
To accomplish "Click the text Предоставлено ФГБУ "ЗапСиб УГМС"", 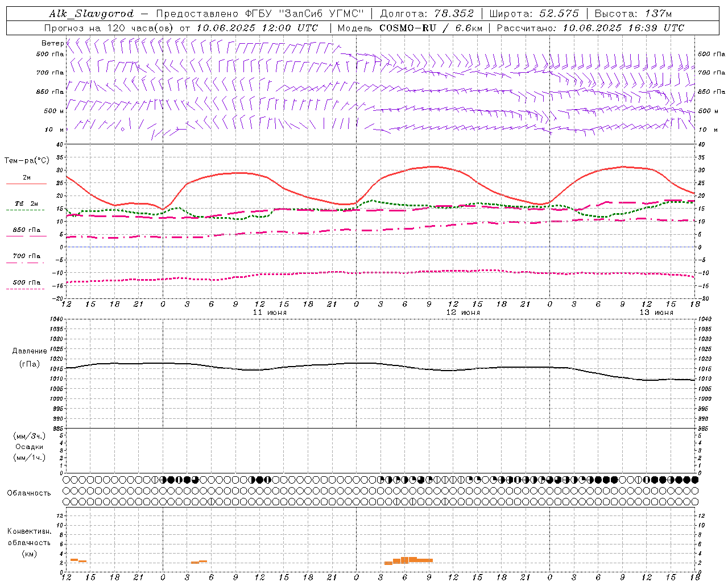I will (x=260, y=14).
